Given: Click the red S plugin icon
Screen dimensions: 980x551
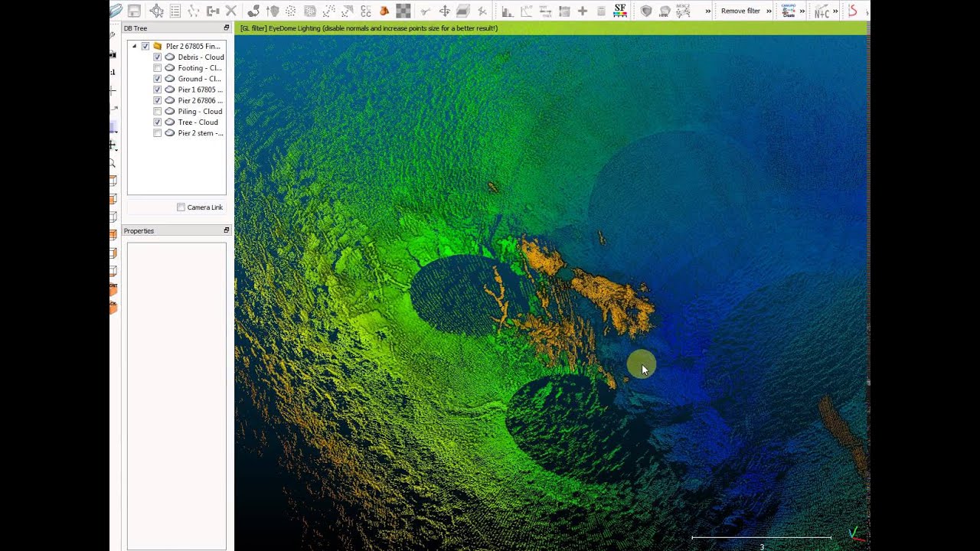Looking at the screenshot, I should pyautogui.click(x=852, y=11).
